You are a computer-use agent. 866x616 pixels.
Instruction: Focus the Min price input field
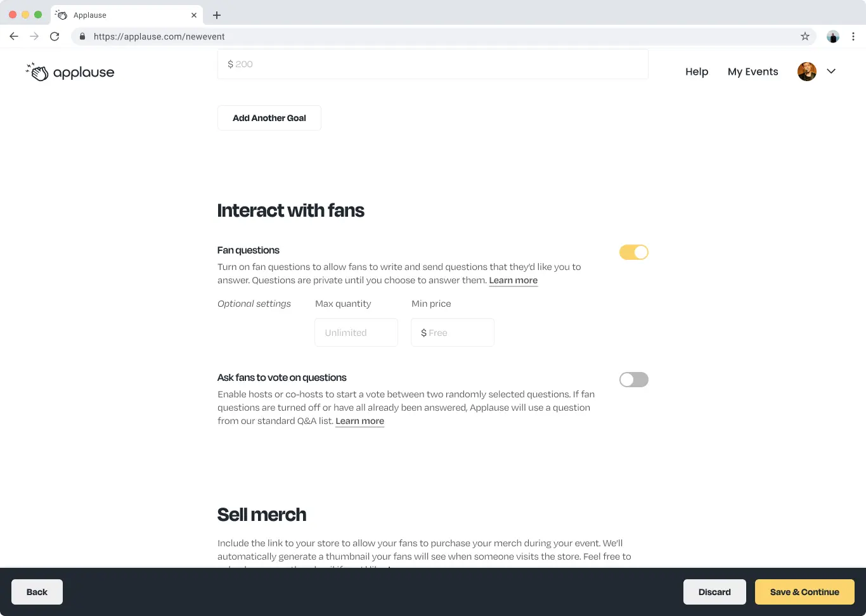pos(453,333)
